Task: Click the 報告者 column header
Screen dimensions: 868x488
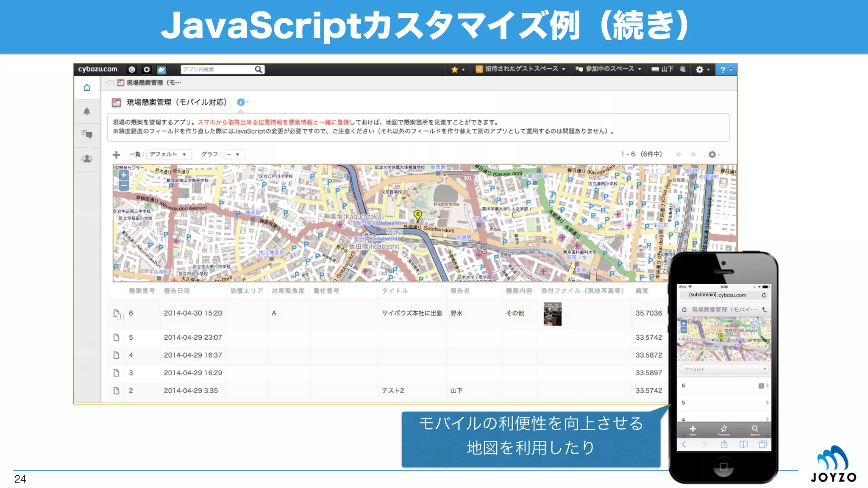Action: coord(460,291)
